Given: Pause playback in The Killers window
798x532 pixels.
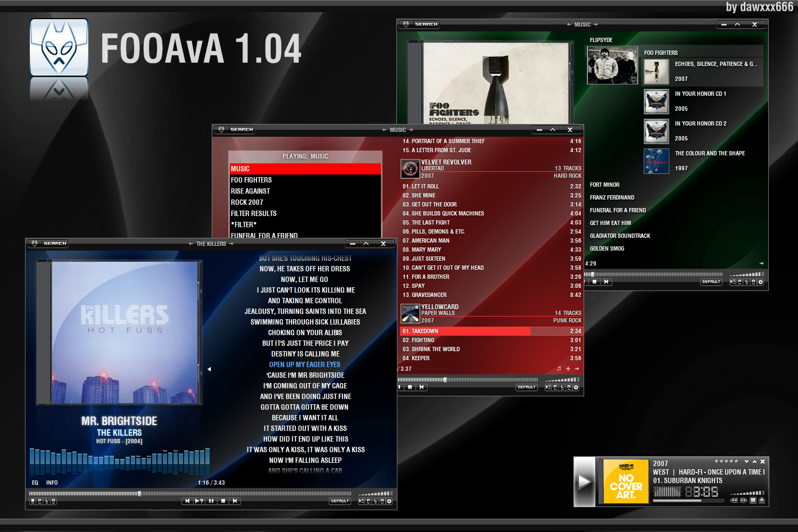Looking at the screenshot, I should 211,501.
